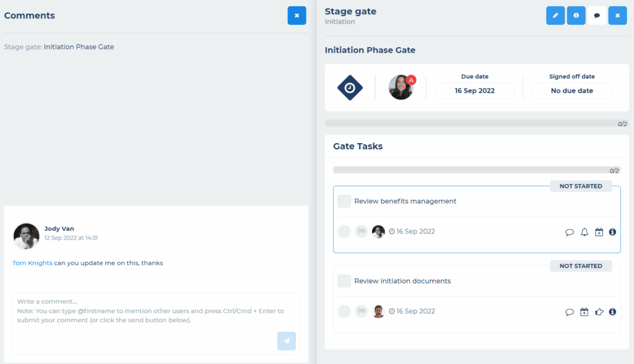Click the comment timestamp 12 Sep 2022 at 14:31
This screenshot has width=634, height=364.
(x=71, y=238)
